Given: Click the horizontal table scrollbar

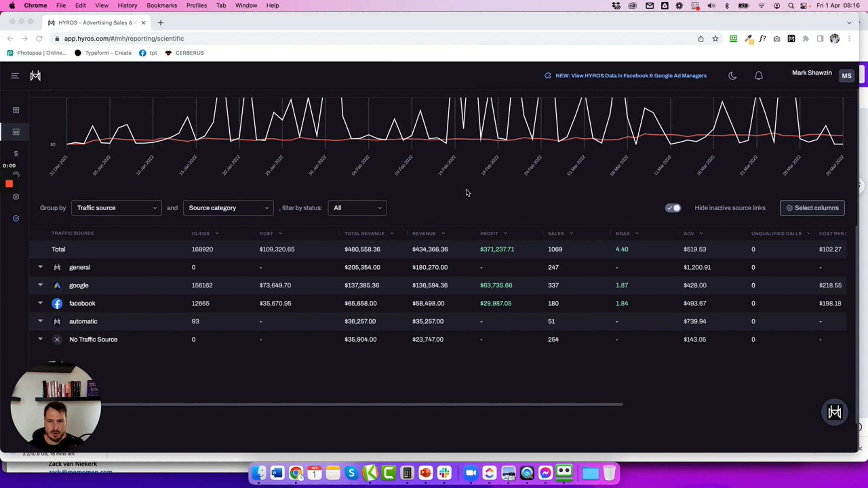Looking at the screenshot, I should click(362, 404).
